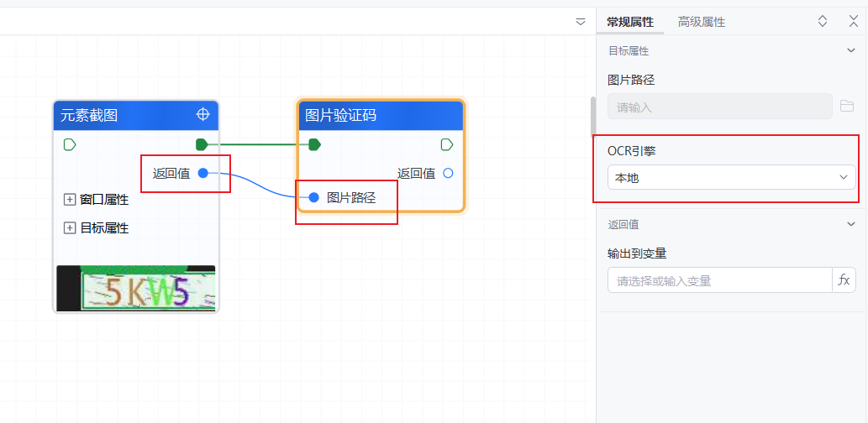Click the crosshair target icon on 元素截图 node
868x423 pixels.
[x=203, y=114]
